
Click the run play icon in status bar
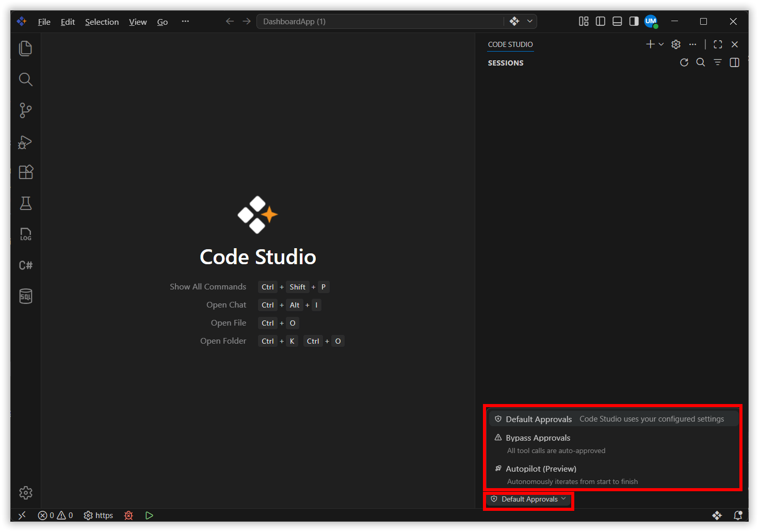coord(149,515)
